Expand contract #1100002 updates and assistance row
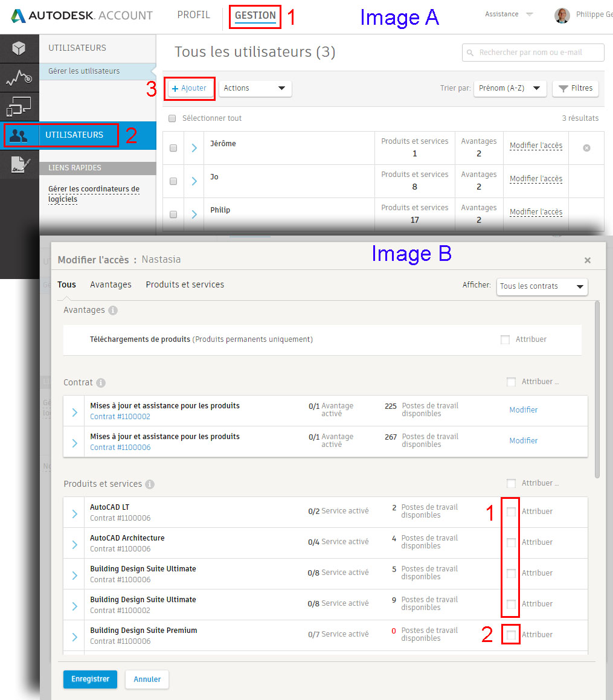The width and height of the screenshot is (613, 700). [x=74, y=413]
